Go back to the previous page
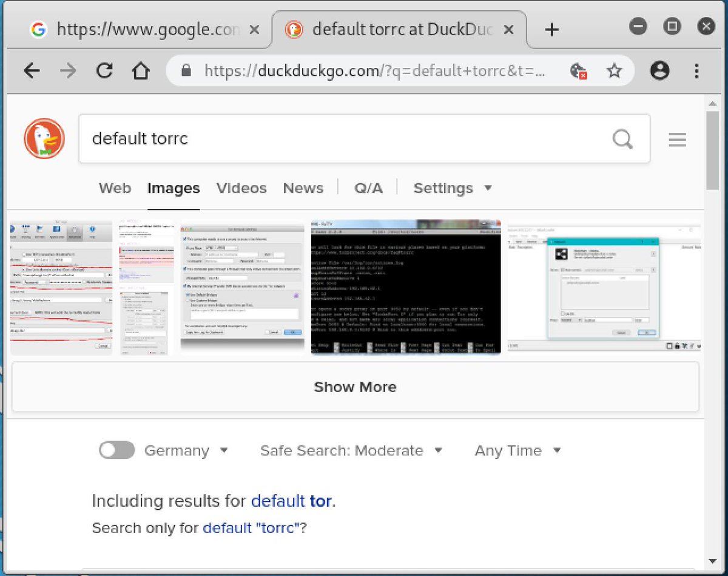The image size is (728, 576). pyautogui.click(x=32, y=71)
